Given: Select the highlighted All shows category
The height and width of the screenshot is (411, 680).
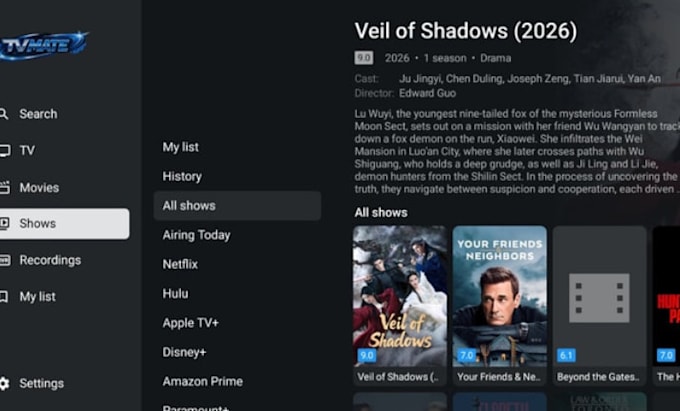Looking at the screenshot, I should (237, 206).
